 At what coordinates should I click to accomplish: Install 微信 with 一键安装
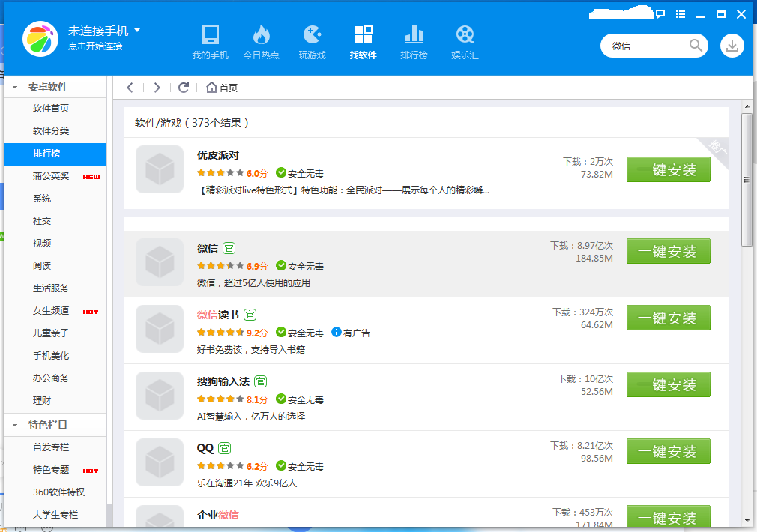[x=668, y=251]
